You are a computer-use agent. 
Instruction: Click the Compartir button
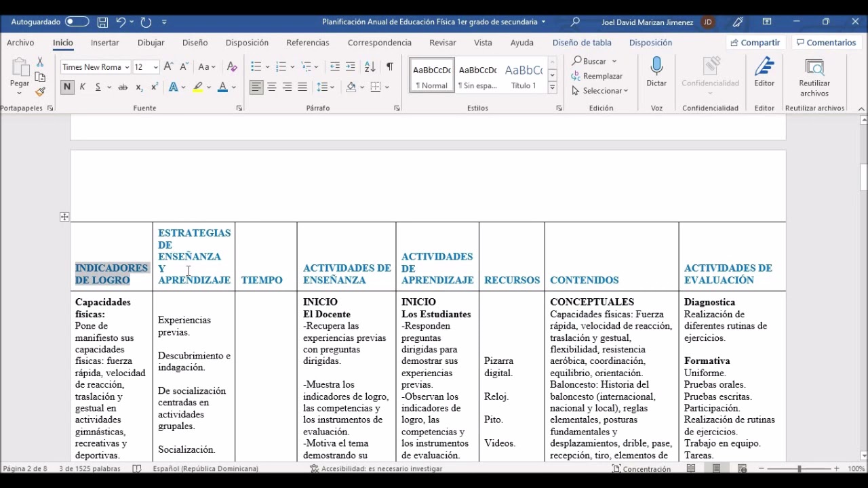coord(755,42)
